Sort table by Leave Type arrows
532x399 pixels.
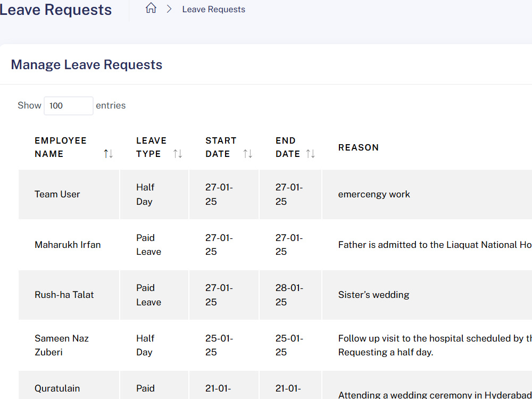click(178, 154)
